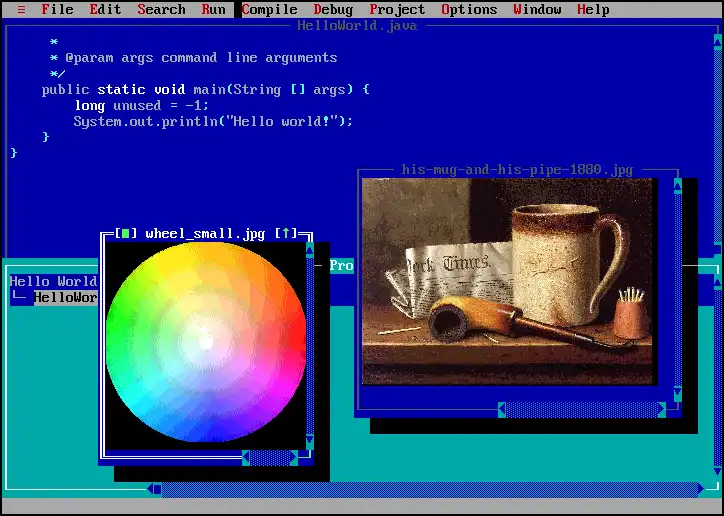Screen dimensions: 724x516
Task: Click the down arrow of his-mug image vertical scrollbar
Action: (677, 394)
